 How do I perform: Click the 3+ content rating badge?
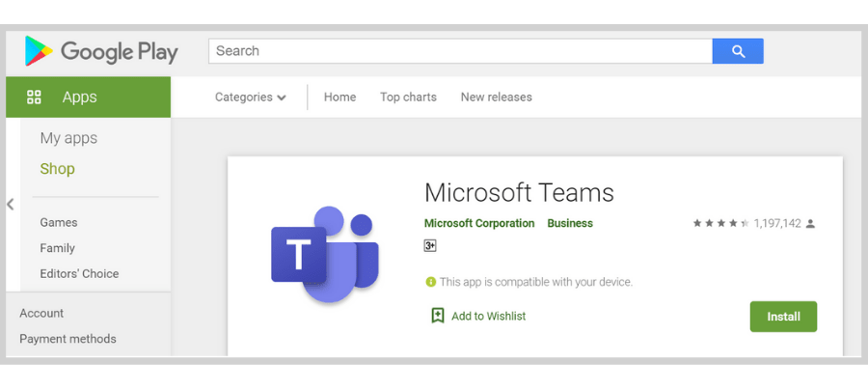click(x=430, y=246)
